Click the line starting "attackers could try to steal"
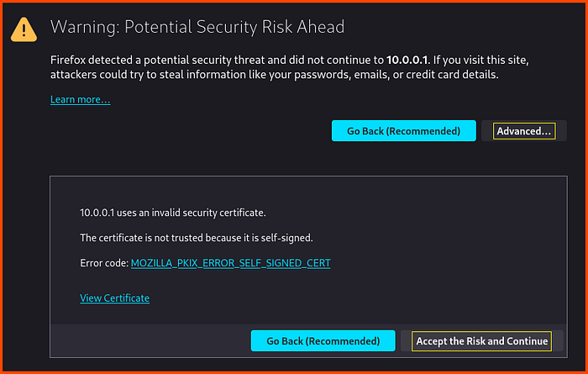Viewport: 588px width, 374px height. 275,75
